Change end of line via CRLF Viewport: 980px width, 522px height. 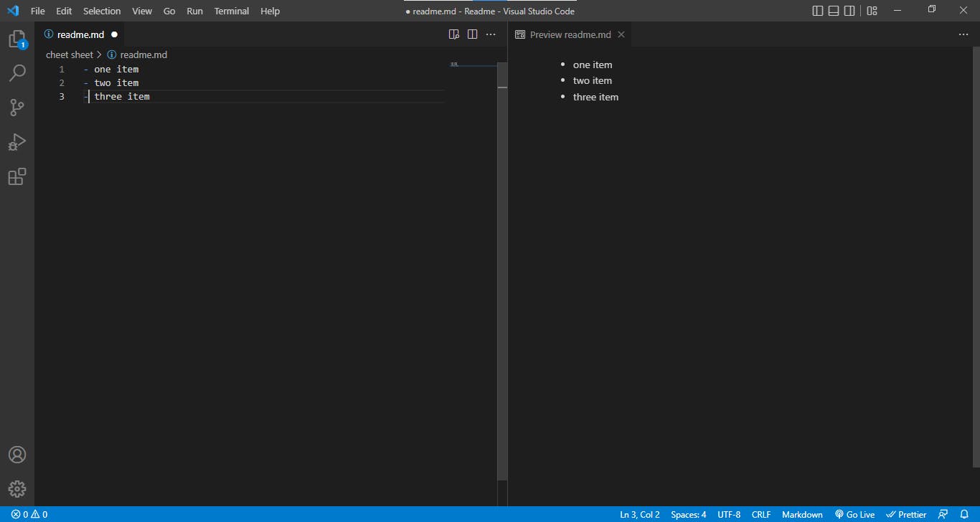coord(761,514)
